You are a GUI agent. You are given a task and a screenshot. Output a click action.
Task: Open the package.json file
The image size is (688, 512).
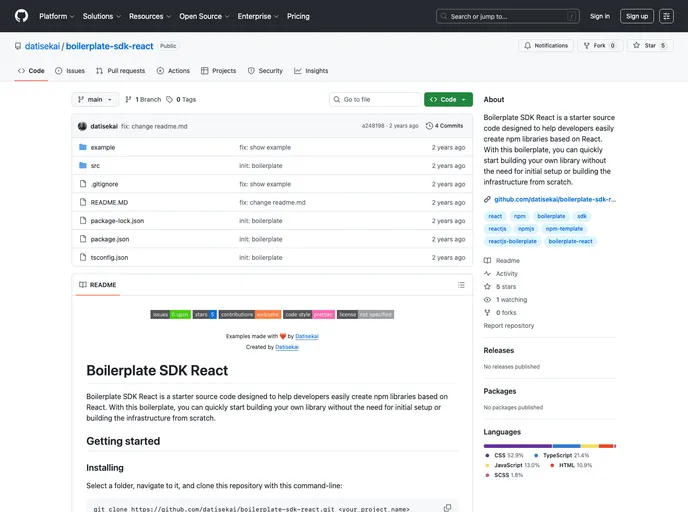(x=110, y=240)
